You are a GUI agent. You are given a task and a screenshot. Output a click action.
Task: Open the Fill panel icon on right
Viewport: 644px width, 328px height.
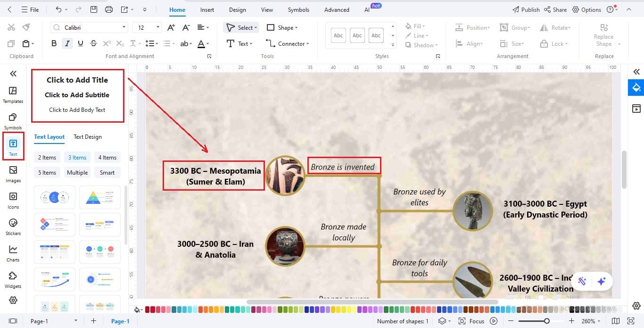tap(636, 88)
